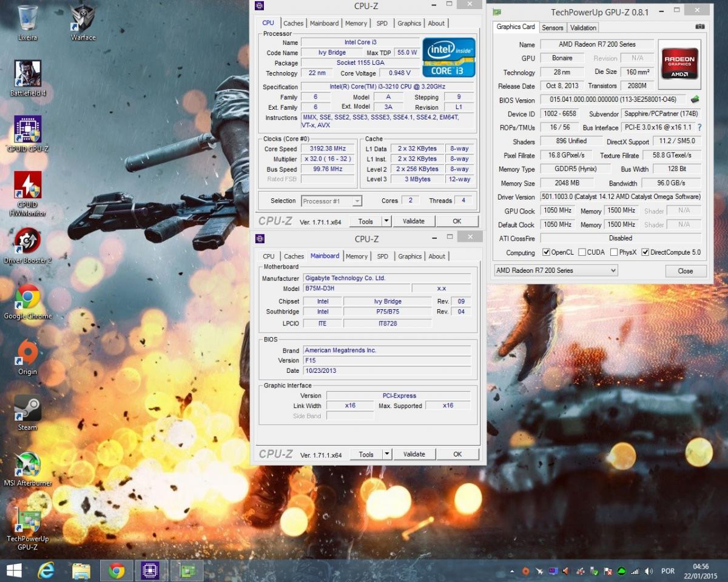Select the CPUID HWMonitor desktop shortcut
The image size is (728, 582).
pos(28,193)
